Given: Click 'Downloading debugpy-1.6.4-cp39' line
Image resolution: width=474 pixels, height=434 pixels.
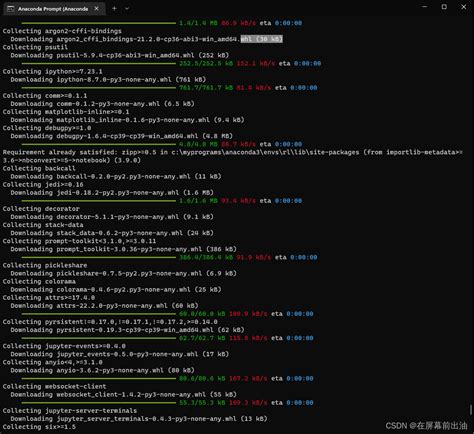Looking at the screenshot, I should pyautogui.click(x=122, y=136).
